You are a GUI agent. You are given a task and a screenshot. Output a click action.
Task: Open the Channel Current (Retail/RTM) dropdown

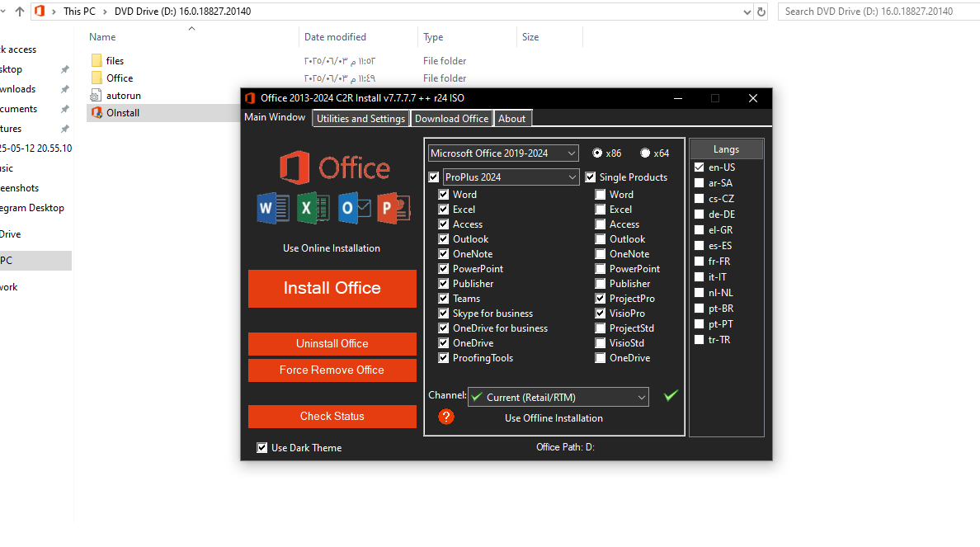(558, 397)
